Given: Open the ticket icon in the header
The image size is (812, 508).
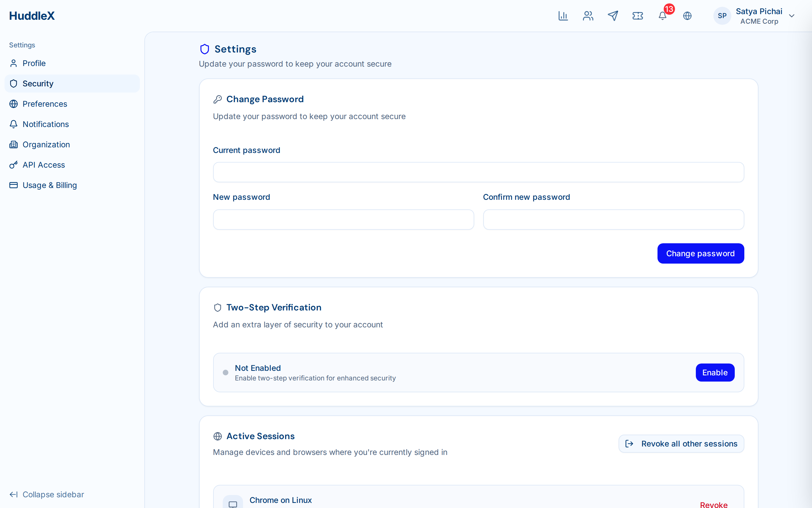Looking at the screenshot, I should click(x=637, y=16).
